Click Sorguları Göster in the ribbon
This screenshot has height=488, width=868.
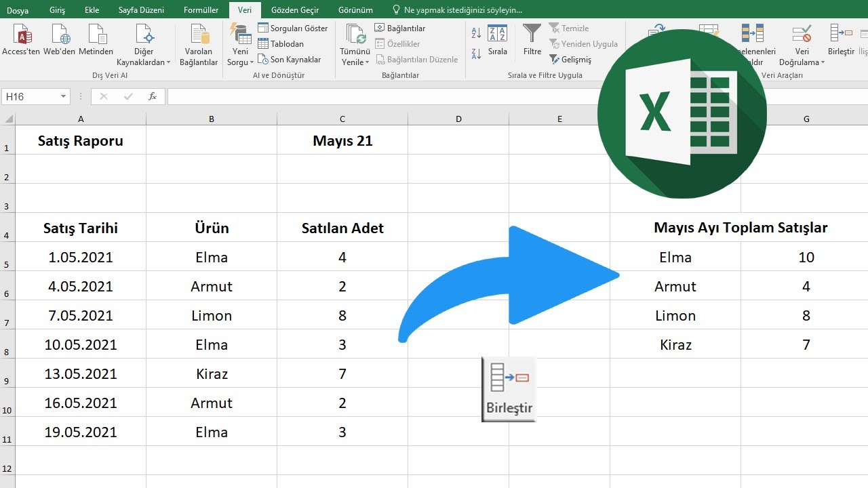(293, 28)
